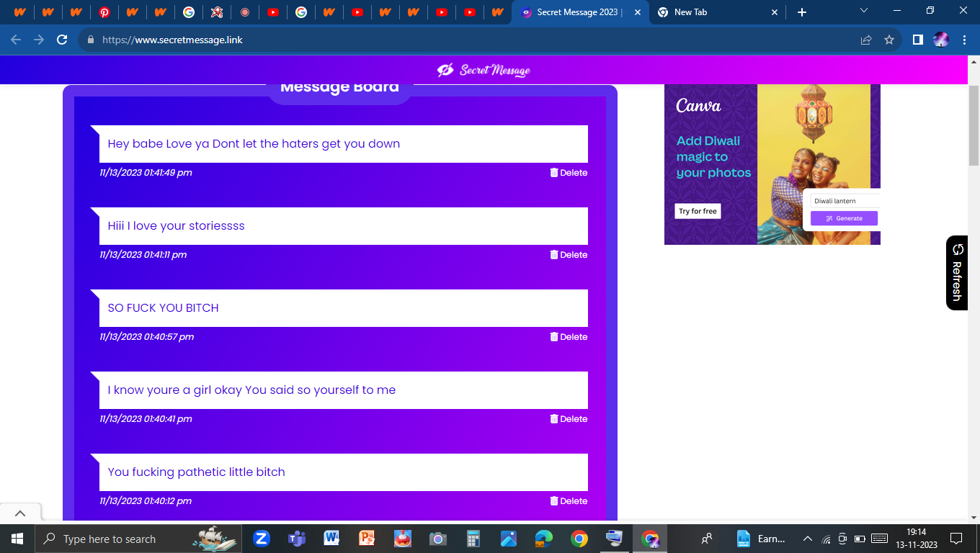Bookmark this page with the star icon
The image size is (980, 553).
(x=889, y=40)
